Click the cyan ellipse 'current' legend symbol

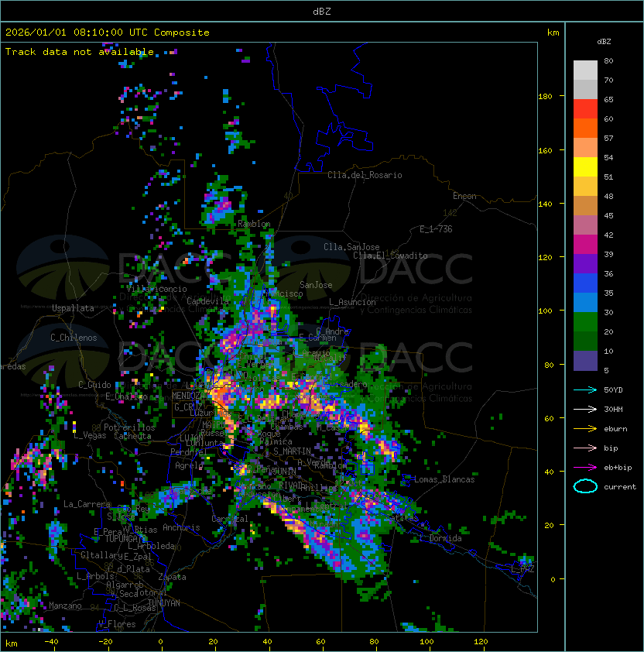(585, 486)
